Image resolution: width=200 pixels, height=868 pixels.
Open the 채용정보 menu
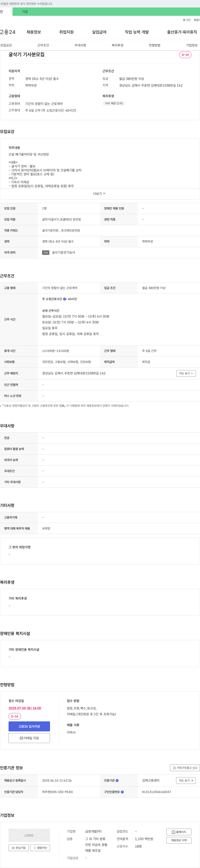[x=34, y=32]
